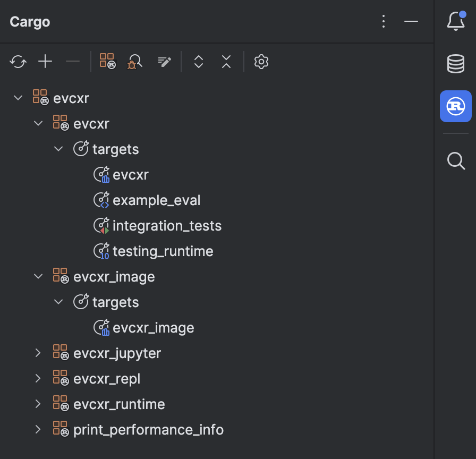Viewport: 476px width, 459px height.
Task: Collapse the evcxr_image targets node
Action: (x=58, y=302)
